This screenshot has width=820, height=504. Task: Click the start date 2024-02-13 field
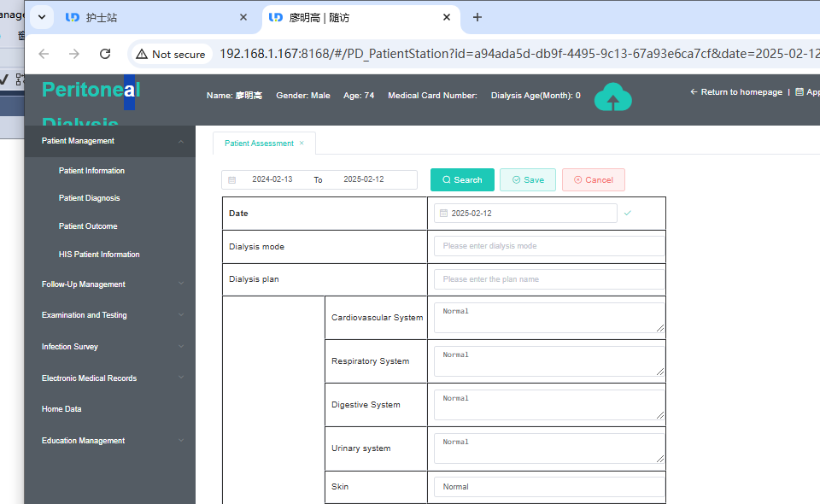coord(272,179)
